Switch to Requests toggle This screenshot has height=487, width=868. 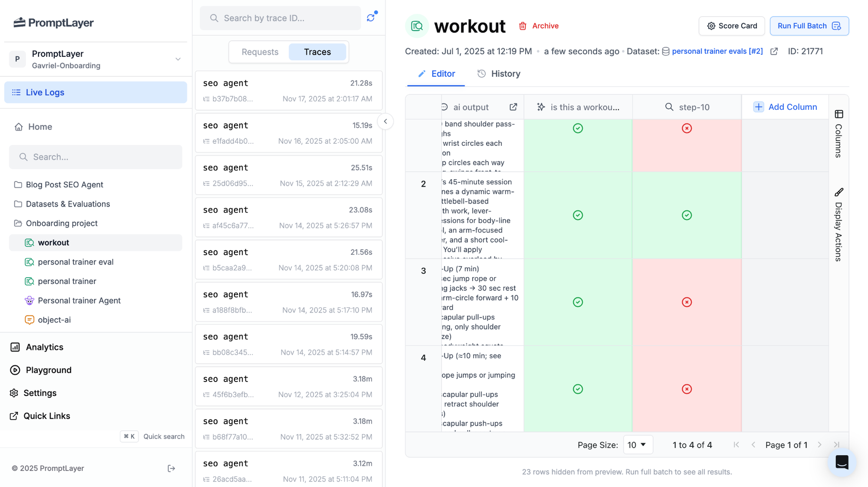[260, 52]
